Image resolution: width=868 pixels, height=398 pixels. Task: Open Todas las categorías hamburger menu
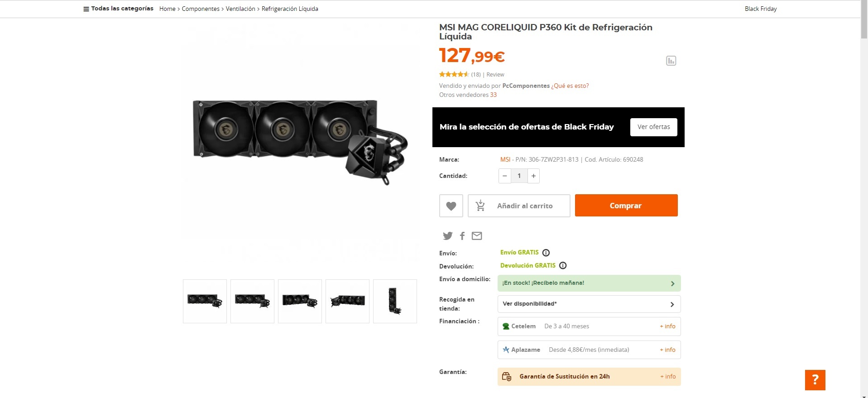click(118, 9)
